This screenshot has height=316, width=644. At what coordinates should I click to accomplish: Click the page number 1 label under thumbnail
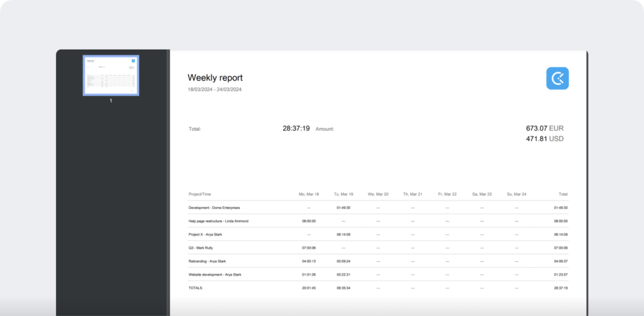[111, 101]
